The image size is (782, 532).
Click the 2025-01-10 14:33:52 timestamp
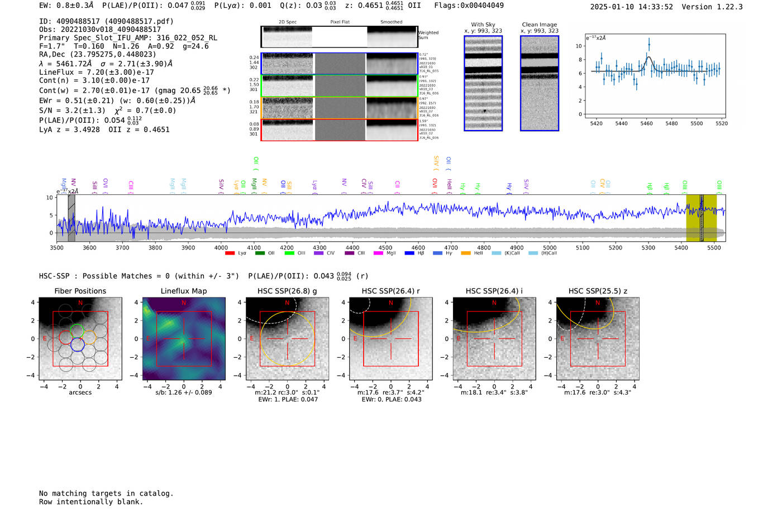click(631, 7)
